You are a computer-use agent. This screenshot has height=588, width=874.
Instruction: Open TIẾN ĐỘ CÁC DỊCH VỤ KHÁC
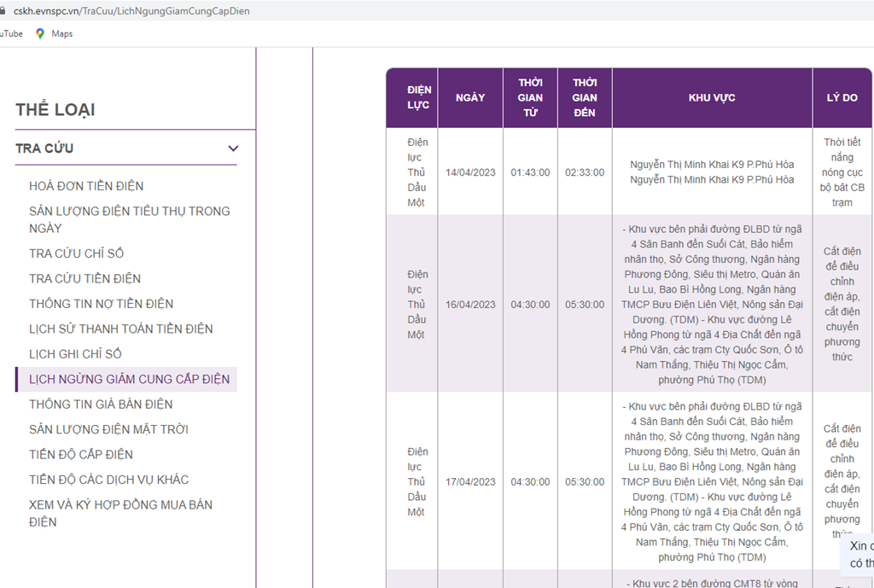[108, 480]
